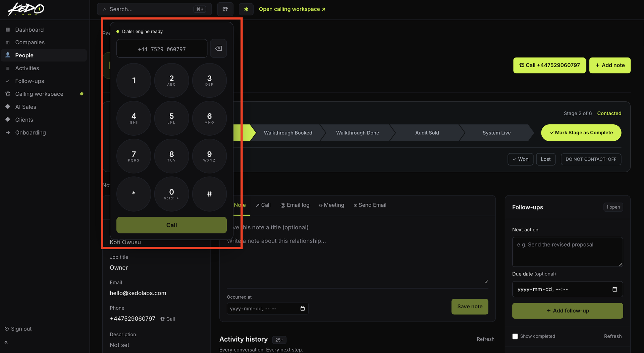Switch to the Send Email tab
This screenshot has width=644, height=353.
(370, 205)
